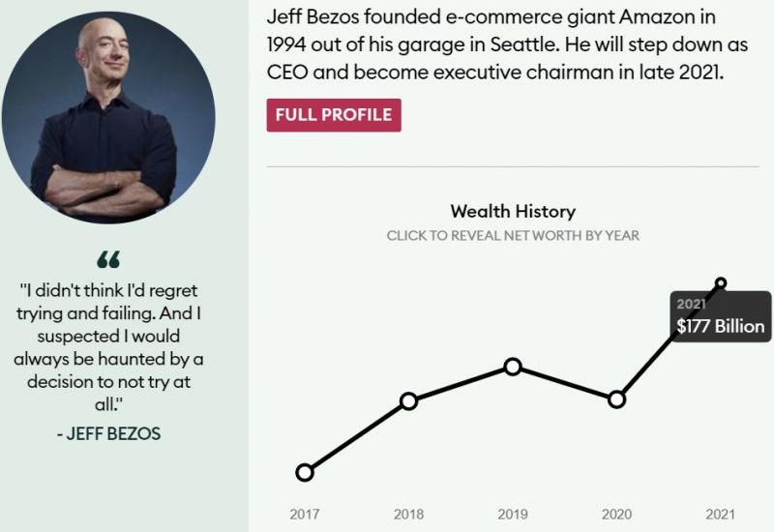This screenshot has width=774, height=532.
Task: Click the 'Click to reveal net worth by year' hint
Action: click(513, 235)
